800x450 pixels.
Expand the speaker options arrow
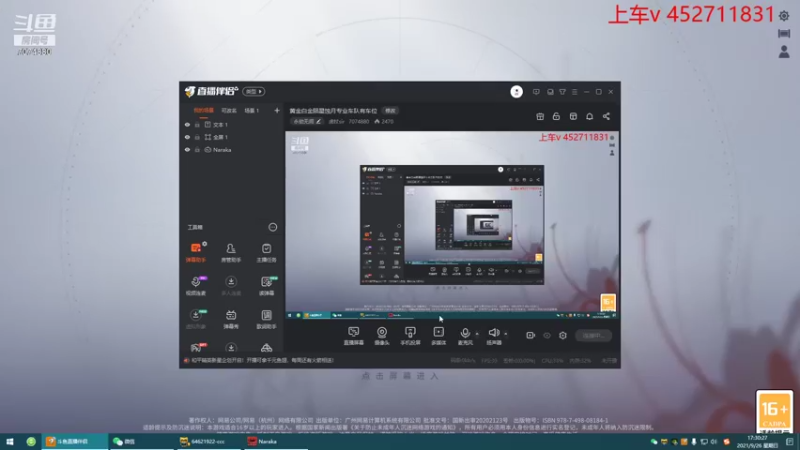pyautogui.click(x=506, y=334)
